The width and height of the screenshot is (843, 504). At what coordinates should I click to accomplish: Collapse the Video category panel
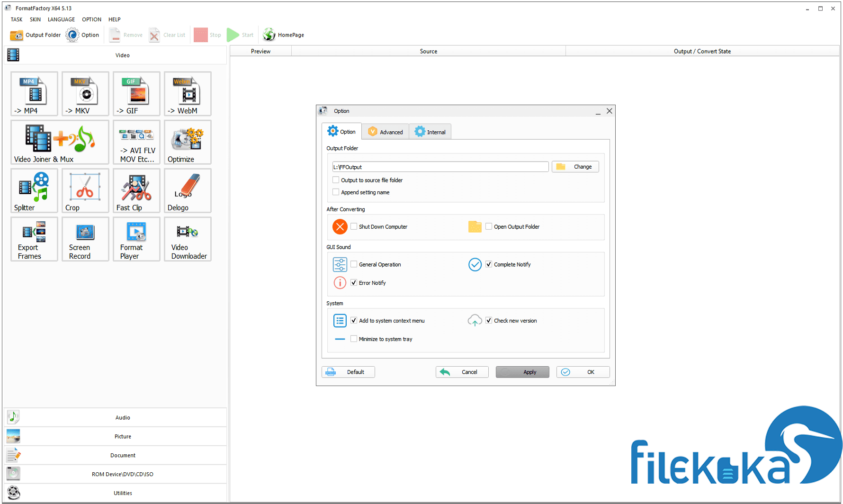116,55
